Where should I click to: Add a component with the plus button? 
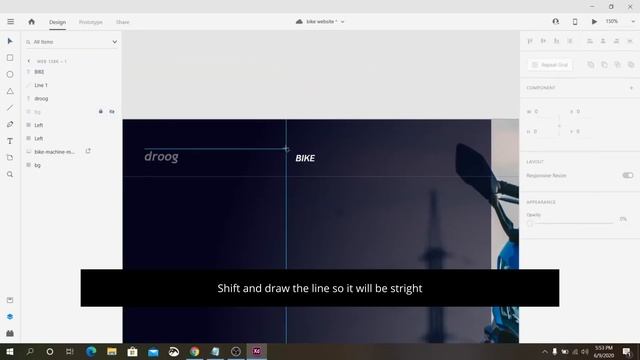(631, 88)
